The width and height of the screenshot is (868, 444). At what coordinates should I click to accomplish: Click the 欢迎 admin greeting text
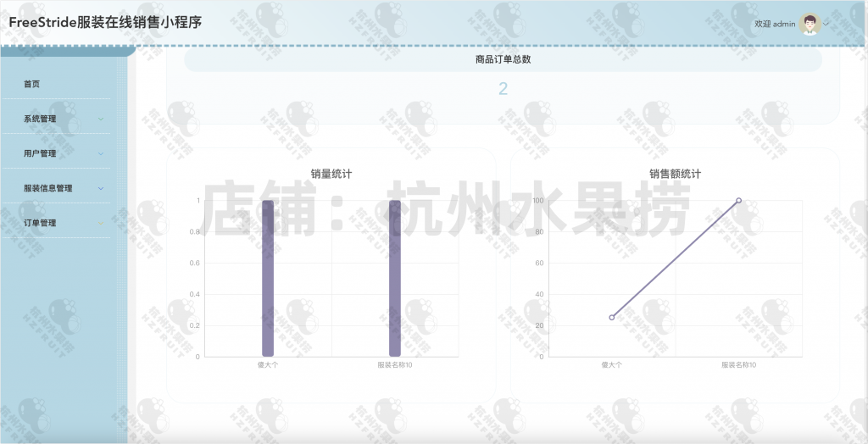click(x=775, y=24)
